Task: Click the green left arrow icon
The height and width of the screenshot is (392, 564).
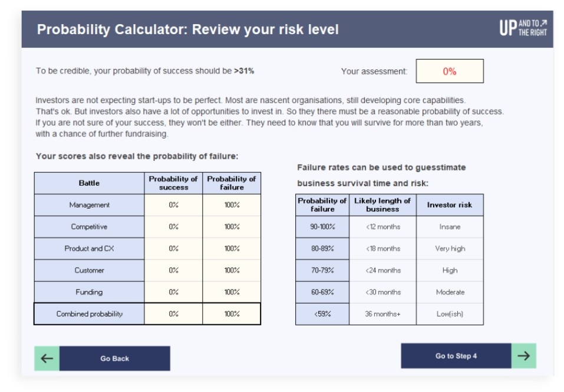Action: [47, 358]
